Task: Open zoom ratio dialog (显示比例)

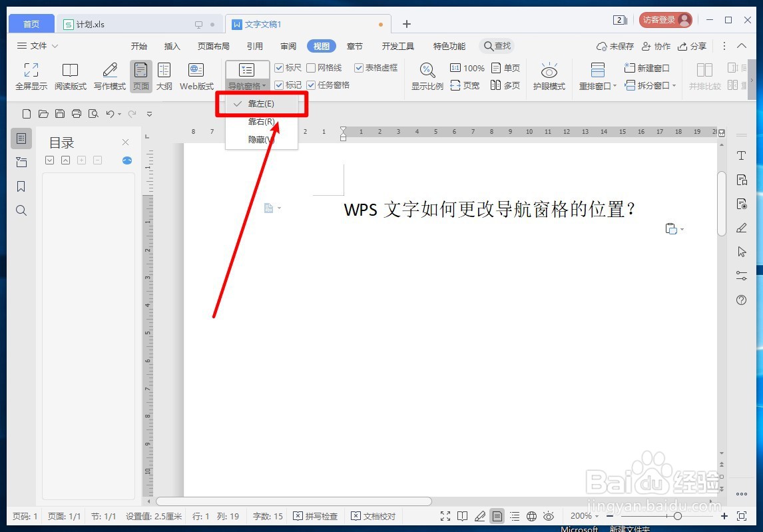Action: (427, 77)
